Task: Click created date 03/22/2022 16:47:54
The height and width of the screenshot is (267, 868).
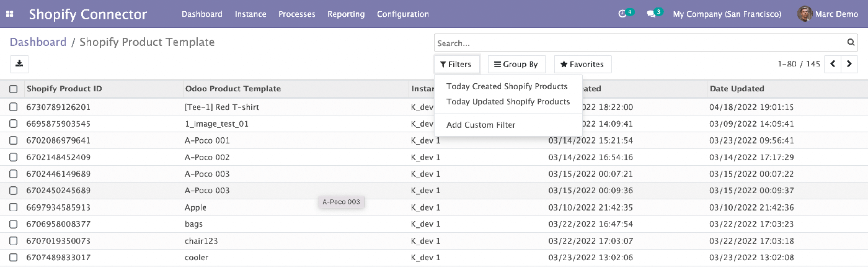Action: click(x=591, y=224)
